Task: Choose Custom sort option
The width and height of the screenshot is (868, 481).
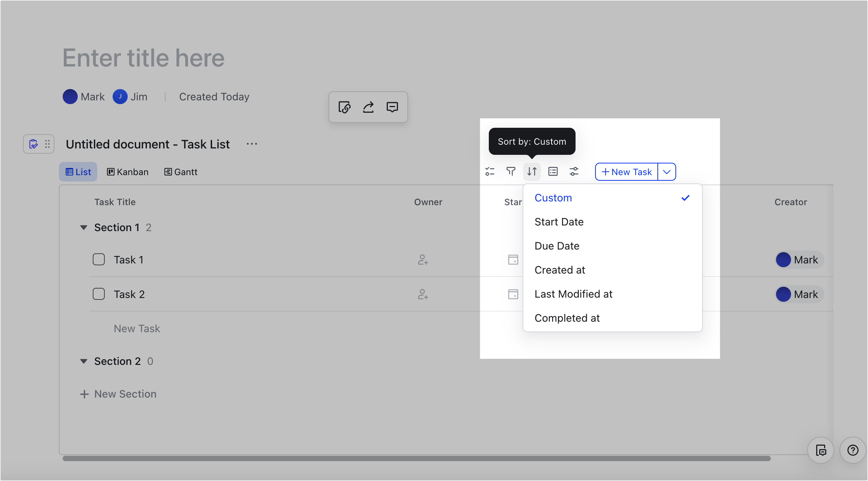Action: tap(613, 198)
